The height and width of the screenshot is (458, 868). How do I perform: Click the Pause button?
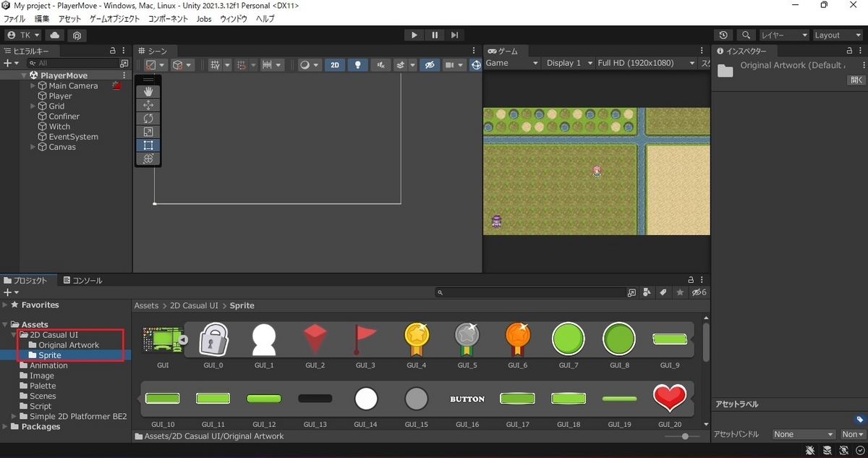435,35
